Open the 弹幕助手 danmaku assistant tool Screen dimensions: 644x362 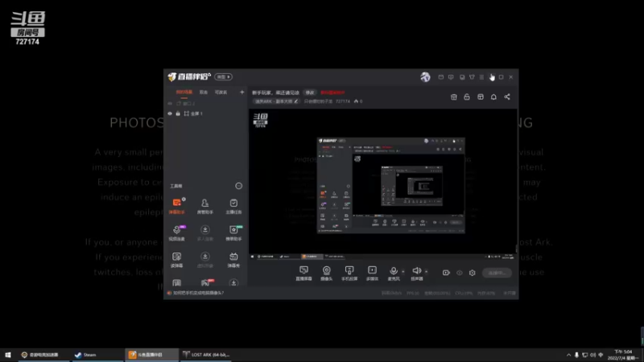176,206
